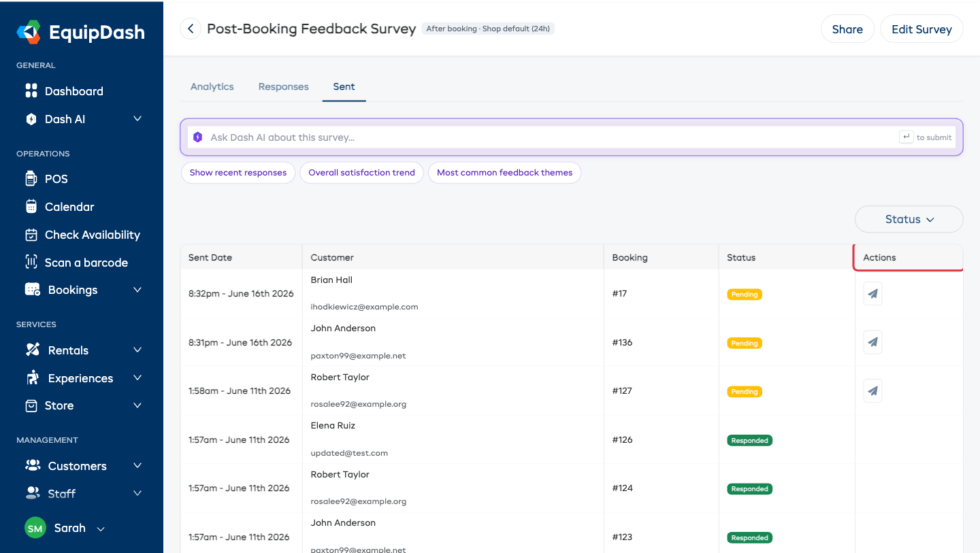Click the Experiences icon
Viewport: 980px width, 553px height.
click(x=32, y=378)
